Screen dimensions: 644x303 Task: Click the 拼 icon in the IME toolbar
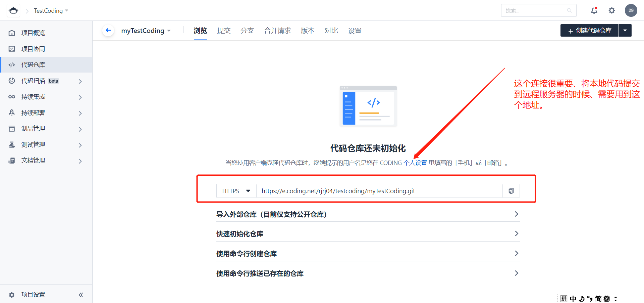pos(564,299)
